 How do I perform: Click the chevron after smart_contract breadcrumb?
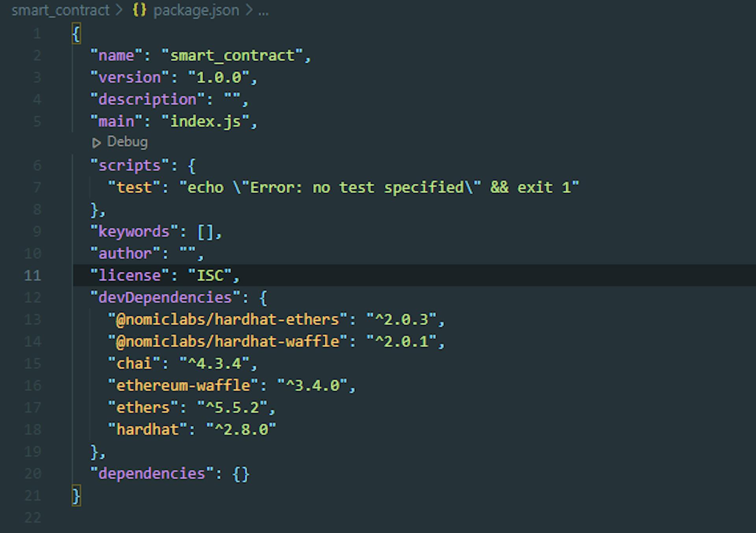coord(119,10)
